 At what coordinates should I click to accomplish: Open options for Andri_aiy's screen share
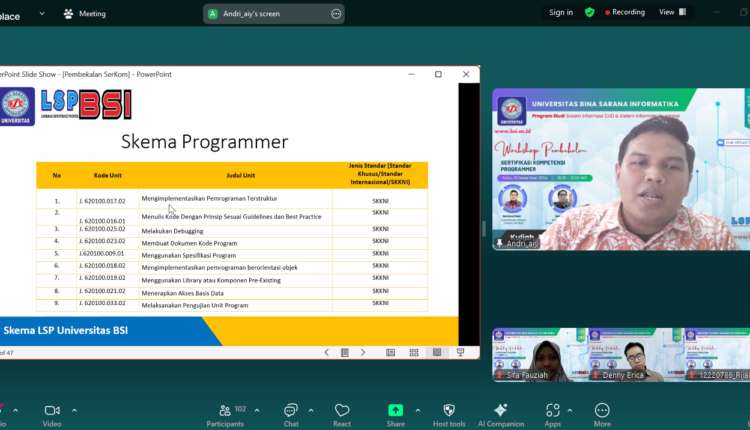(x=336, y=14)
